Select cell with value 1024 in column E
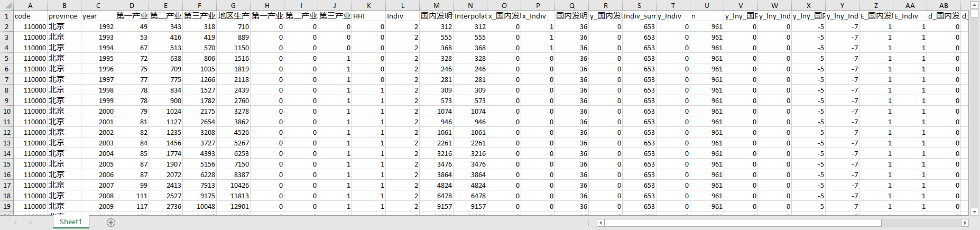Viewport: 980px width, 230px height. click(x=165, y=111)
